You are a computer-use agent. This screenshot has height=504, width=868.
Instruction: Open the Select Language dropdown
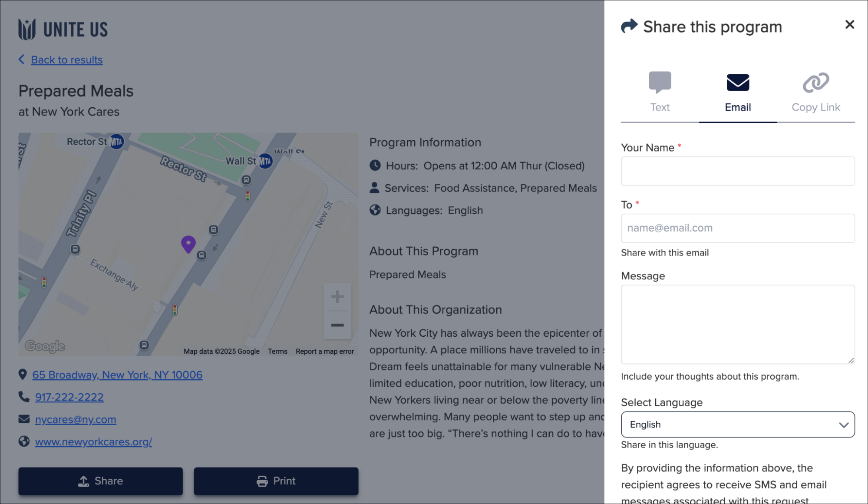coord(737,424)
